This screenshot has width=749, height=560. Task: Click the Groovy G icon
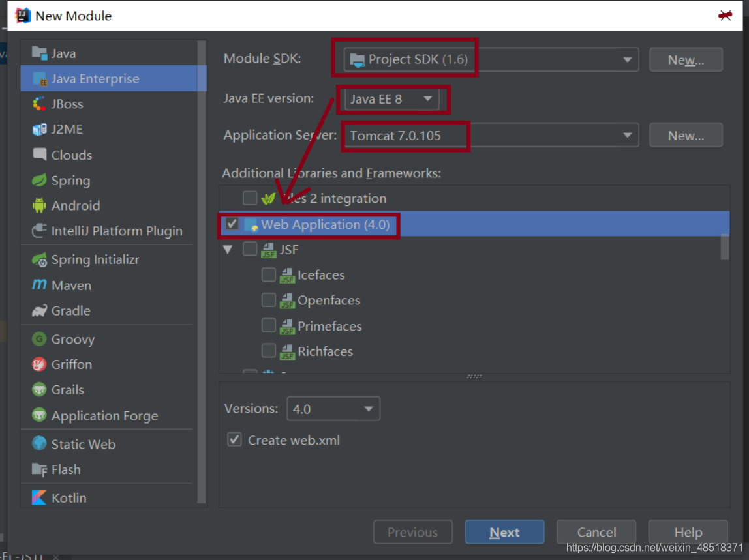click(39, 339)
